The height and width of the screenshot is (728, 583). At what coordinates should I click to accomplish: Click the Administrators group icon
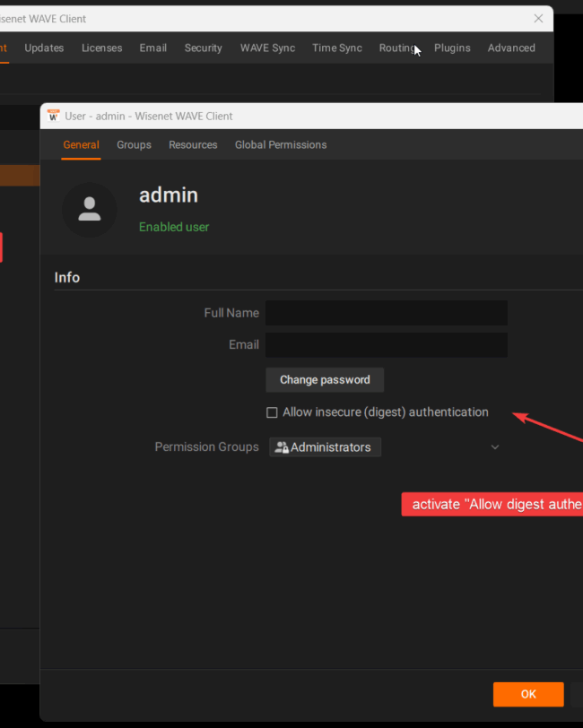pos(282,447)
